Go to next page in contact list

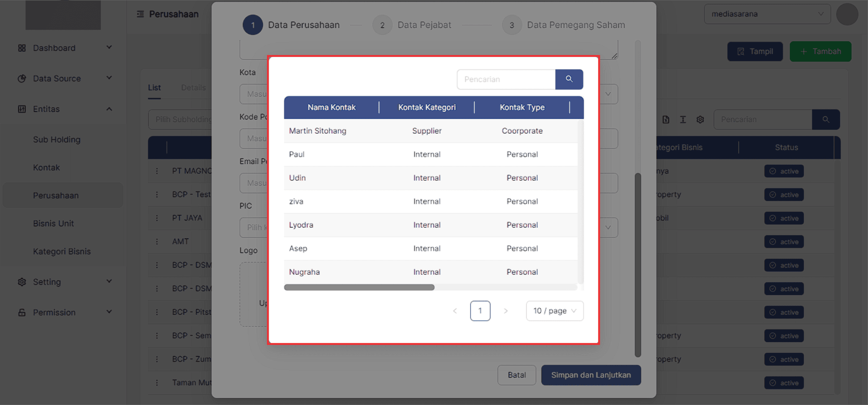click(506, 311)
